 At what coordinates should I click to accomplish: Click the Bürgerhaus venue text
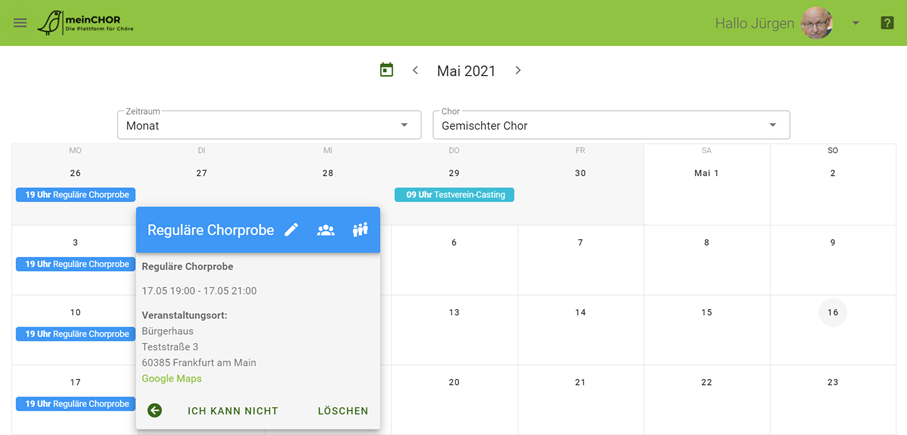click(168, 331)
